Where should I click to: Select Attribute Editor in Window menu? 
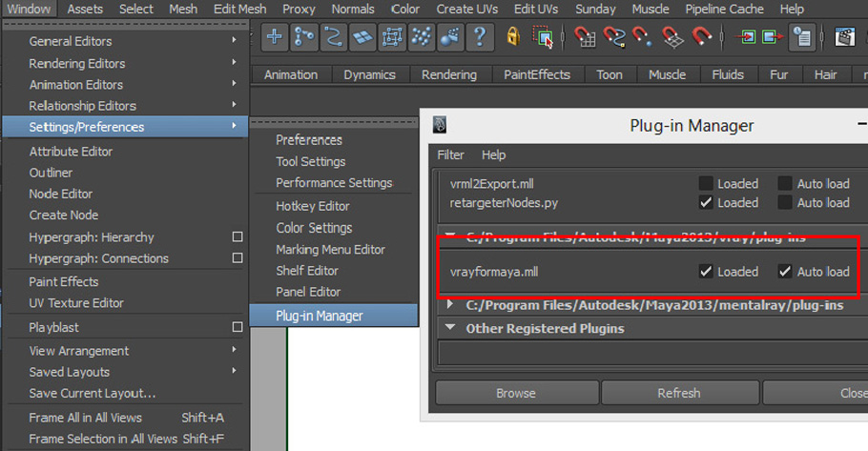(71, 152)
